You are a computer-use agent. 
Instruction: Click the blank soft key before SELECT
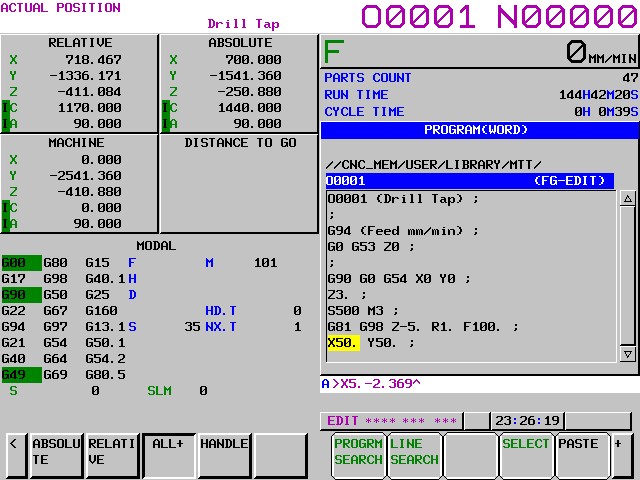point(470,455)
